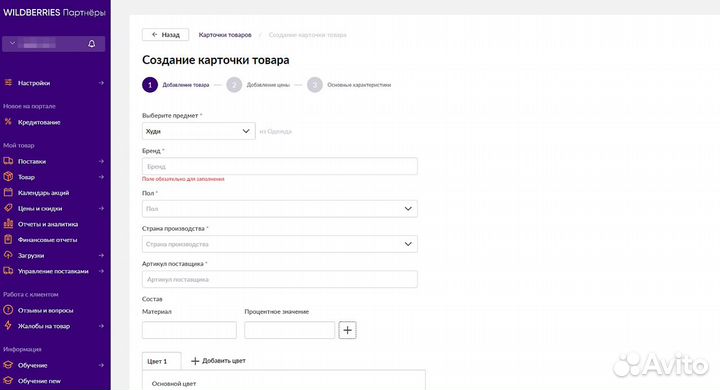
Task: Click the Жалобы на товар lightning icon
Action: click(x=8, y=326)
